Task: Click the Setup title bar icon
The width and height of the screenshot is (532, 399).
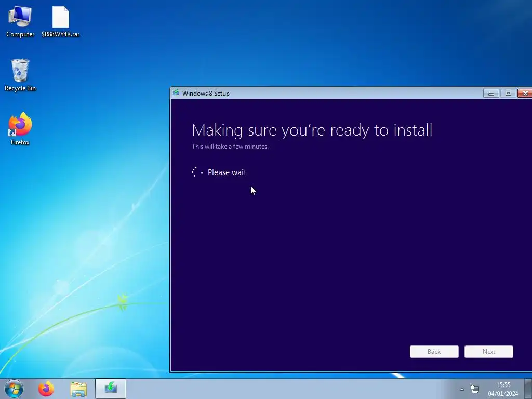Action: coord(176,92)
